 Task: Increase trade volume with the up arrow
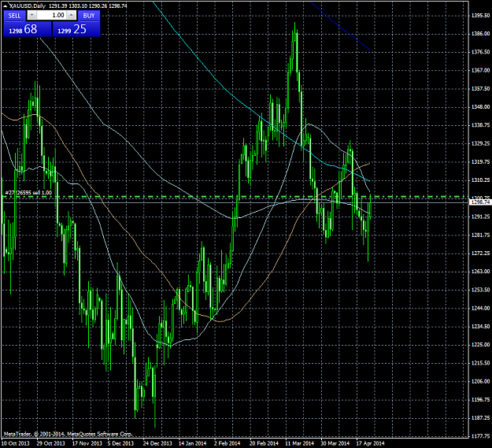tap(72, 15)
